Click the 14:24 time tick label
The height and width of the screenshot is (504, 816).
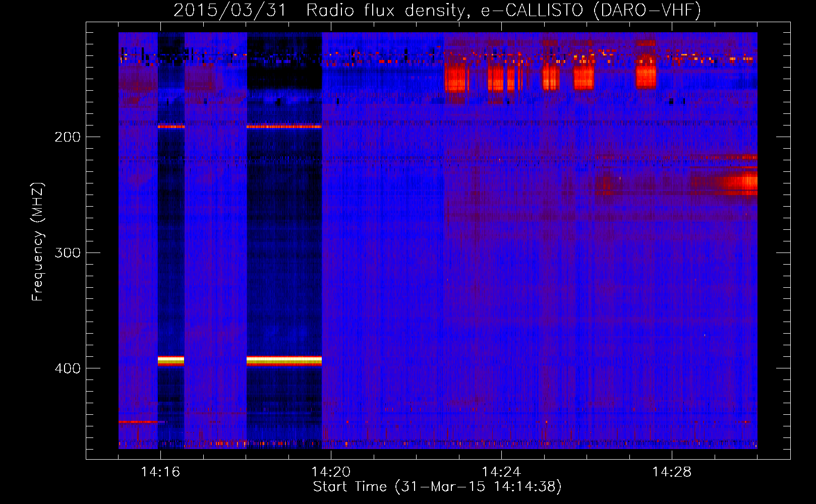(x=501, y=472)
